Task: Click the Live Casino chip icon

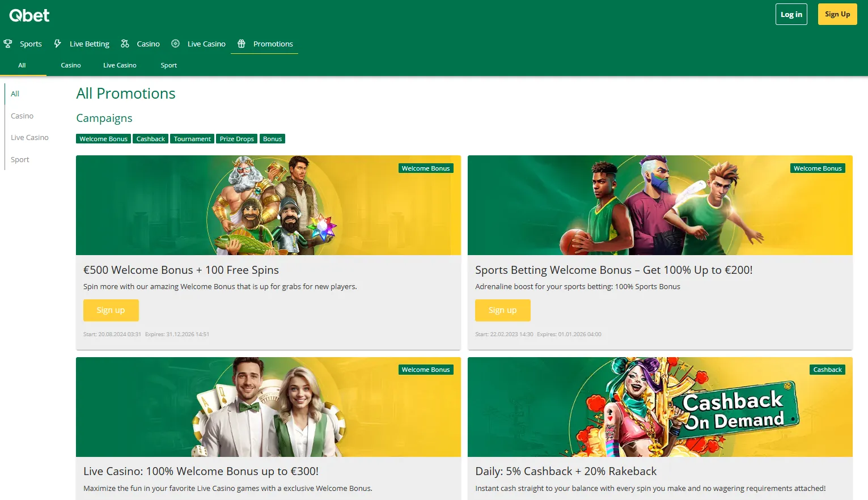Action: tap(176, 44)
